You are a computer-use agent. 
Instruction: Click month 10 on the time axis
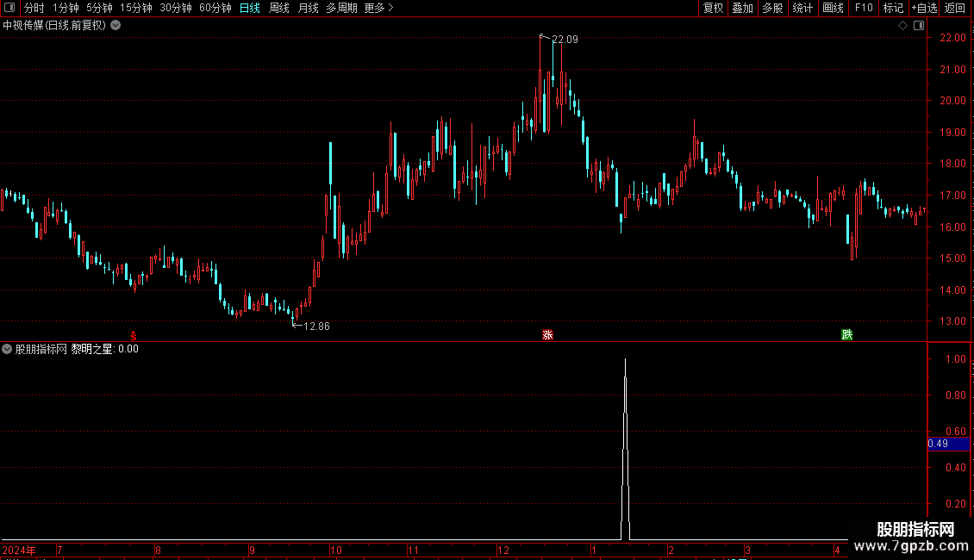(335, 550)
